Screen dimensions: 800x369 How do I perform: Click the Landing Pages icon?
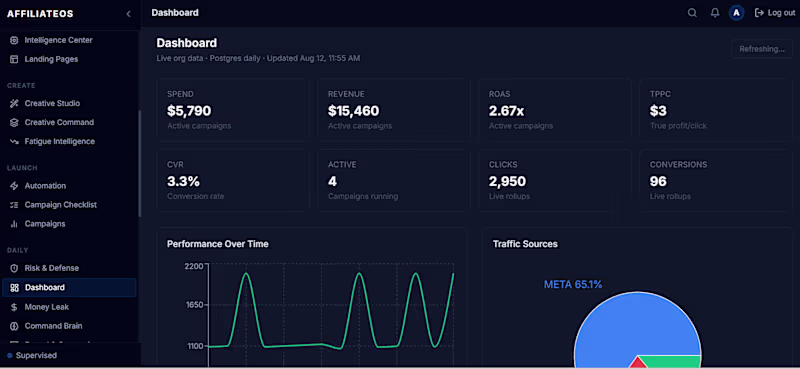[x=14, y=59]
